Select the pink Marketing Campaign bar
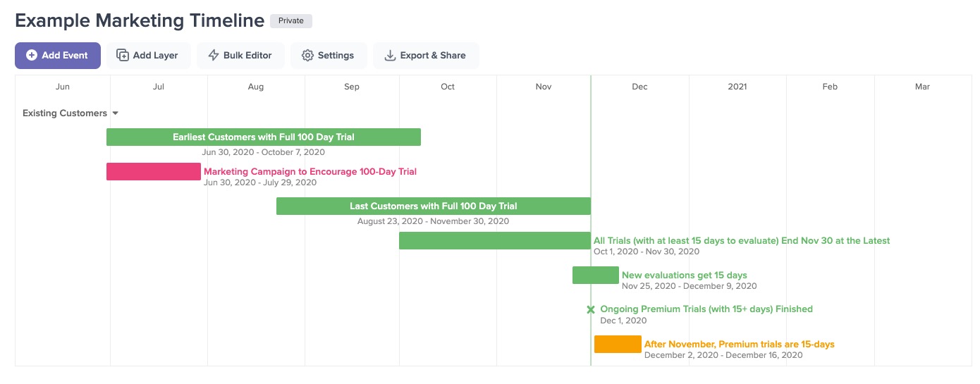This screenshot has width=980, height=384. (x=153, y=172)
